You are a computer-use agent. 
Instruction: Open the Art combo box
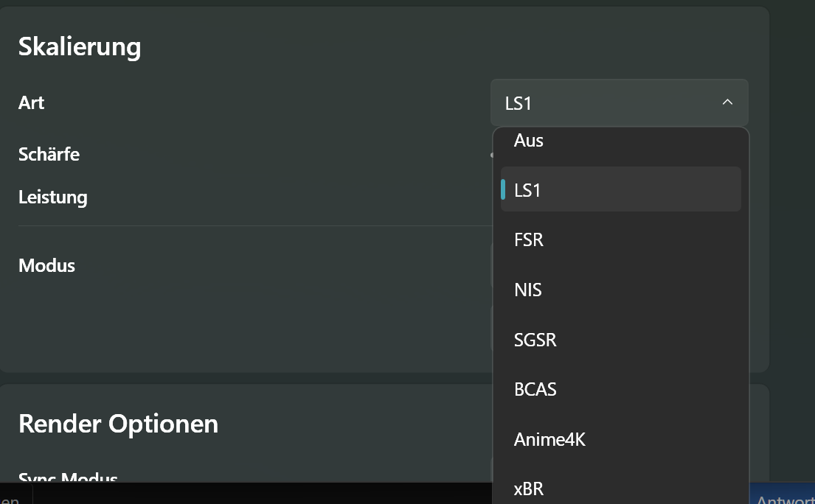click(619, 102)
